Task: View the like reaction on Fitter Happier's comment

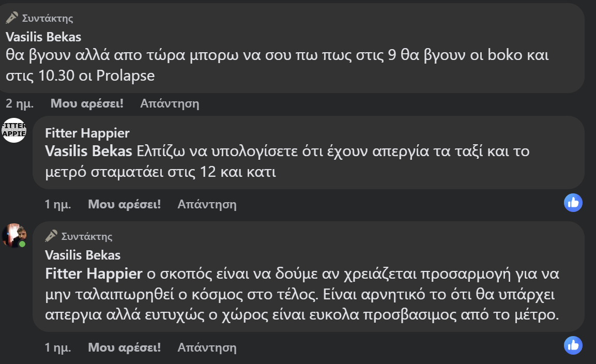Action: [573, 203]
